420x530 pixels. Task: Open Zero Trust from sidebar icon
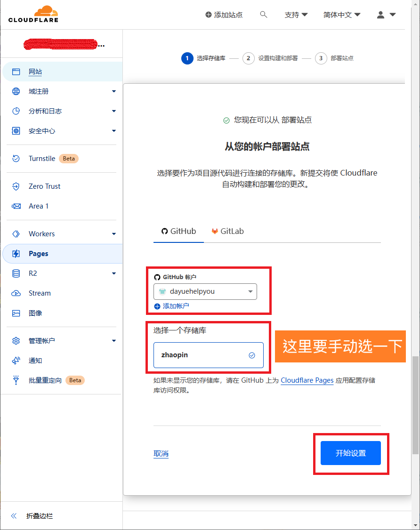tap(16, 186)
